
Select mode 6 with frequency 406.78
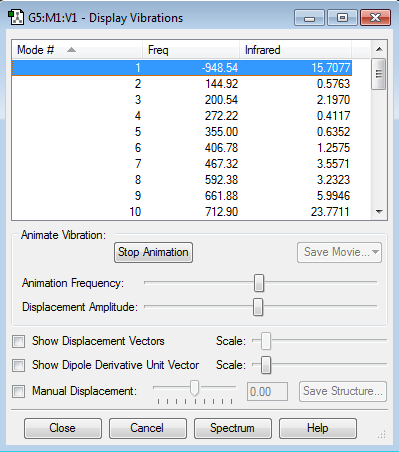tap(182, 148)
